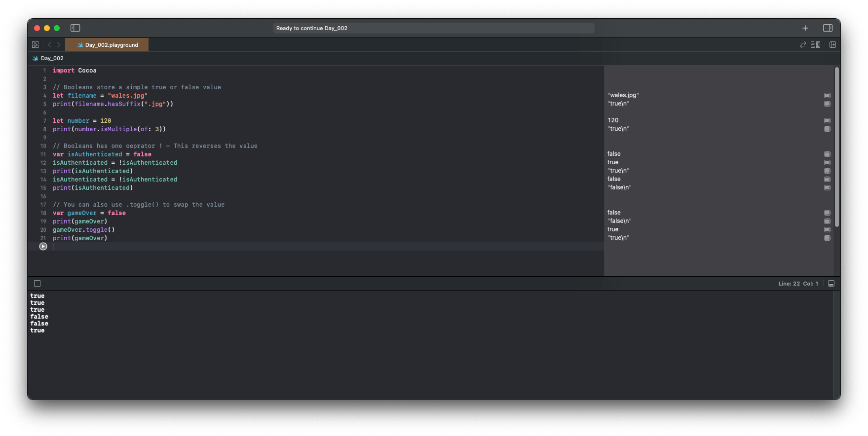Show result for line 19 false\n
Screen dimensions: 868x436
[x=827, y=221]
